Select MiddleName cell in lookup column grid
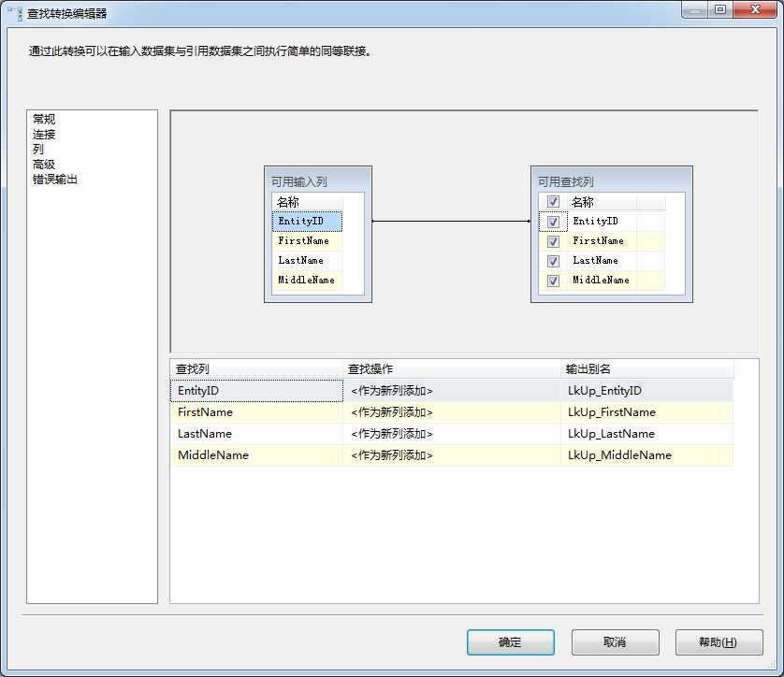 (256, 455)
